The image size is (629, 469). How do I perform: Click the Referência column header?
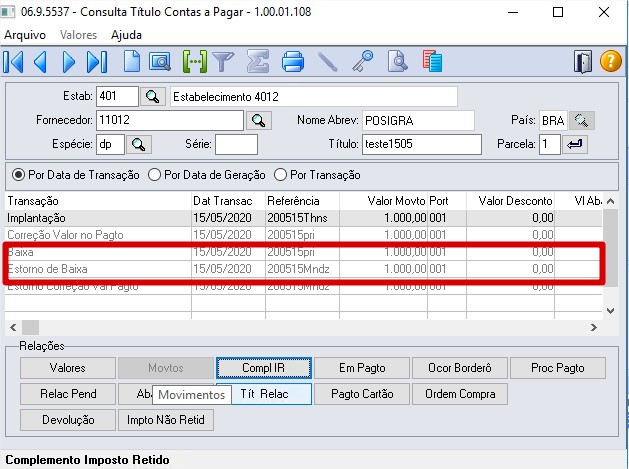point(302,201)
